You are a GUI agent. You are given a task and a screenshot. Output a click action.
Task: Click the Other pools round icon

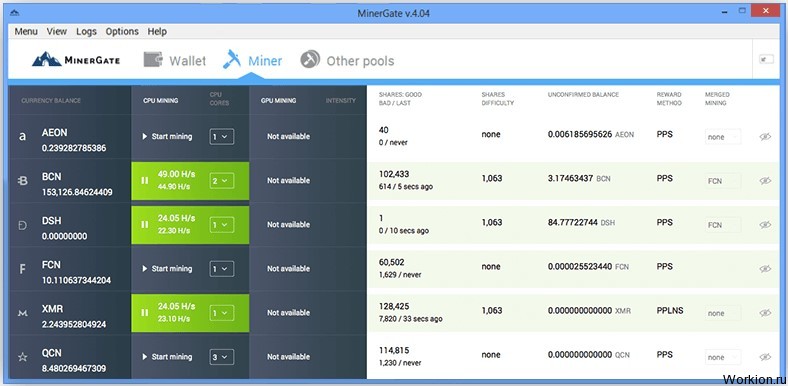pyautogui.click(x=310, y=59)
